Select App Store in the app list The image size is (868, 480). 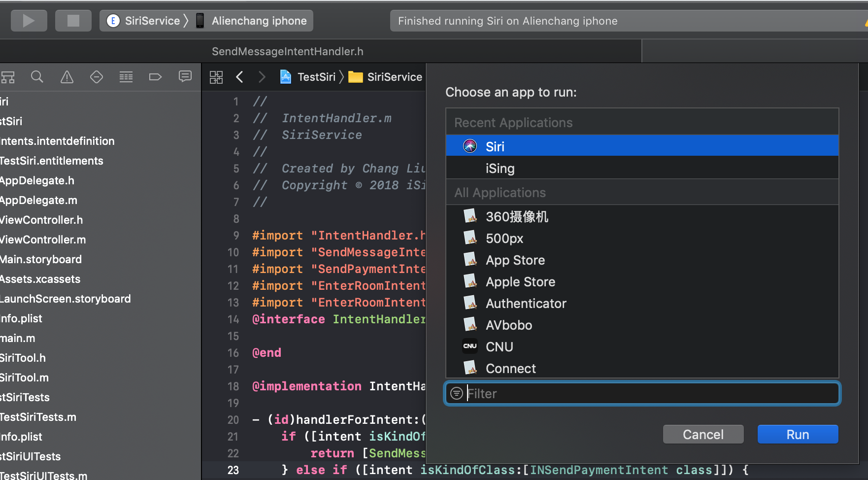[642, 260]
